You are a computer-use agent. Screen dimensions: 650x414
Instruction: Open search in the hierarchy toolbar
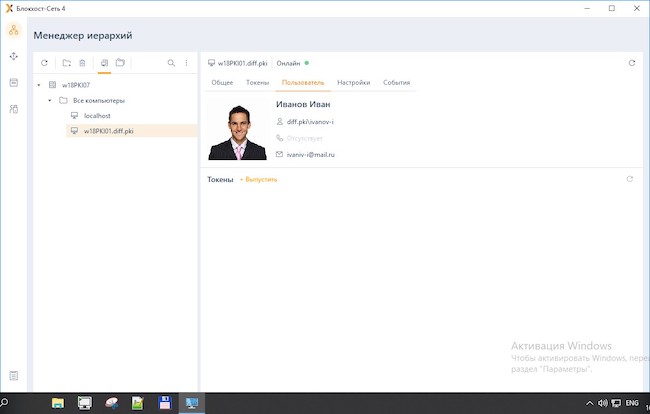171,63
